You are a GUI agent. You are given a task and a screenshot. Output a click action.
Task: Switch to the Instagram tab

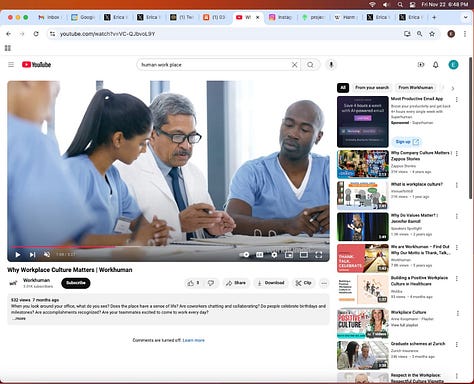(280, 17)
